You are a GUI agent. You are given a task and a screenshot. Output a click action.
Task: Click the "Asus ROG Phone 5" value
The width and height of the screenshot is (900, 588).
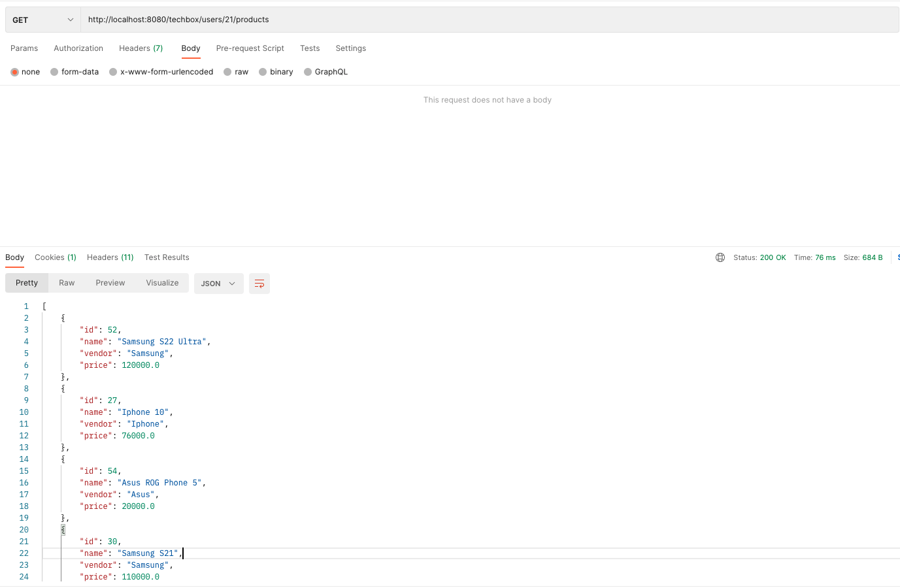click(159, 483)
